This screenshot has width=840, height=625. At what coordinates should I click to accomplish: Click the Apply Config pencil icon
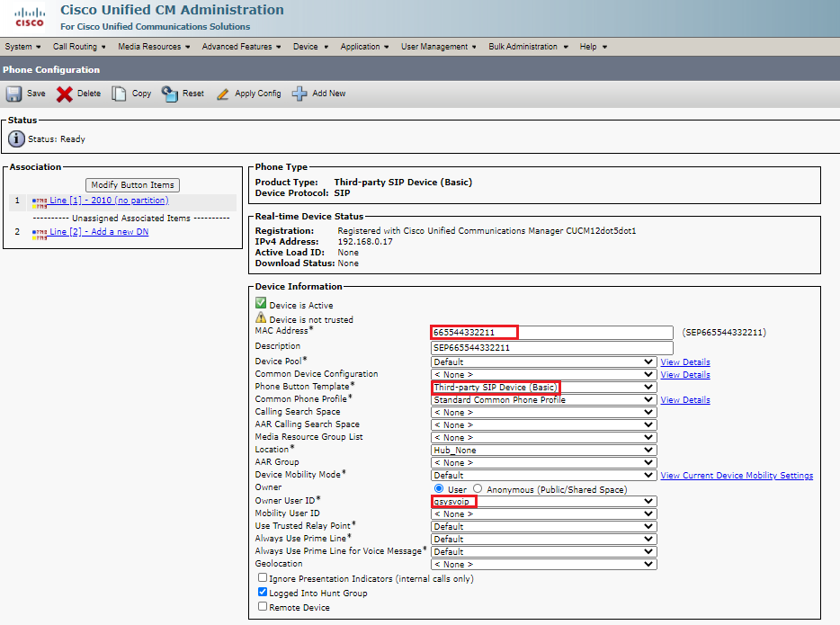pyautogui.click(x=223, y=94)
